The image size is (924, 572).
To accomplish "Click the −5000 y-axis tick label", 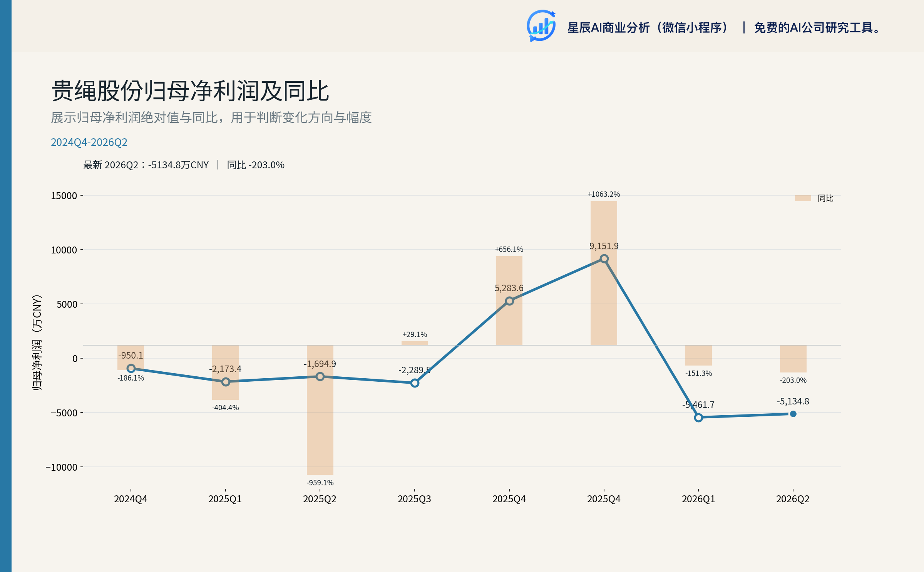I will [64, 413].
